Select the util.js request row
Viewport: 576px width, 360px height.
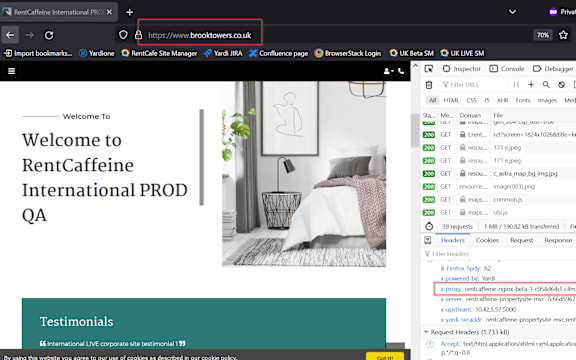498,213
